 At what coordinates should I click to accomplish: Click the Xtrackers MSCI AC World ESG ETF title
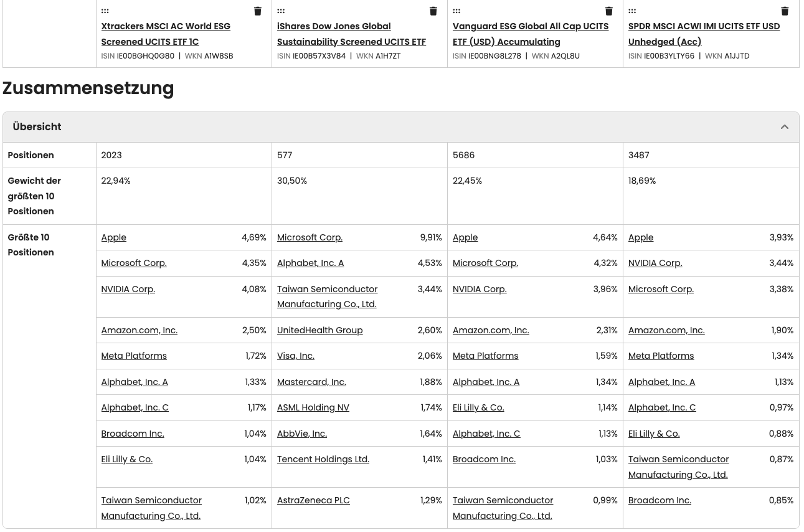(166, 34)
